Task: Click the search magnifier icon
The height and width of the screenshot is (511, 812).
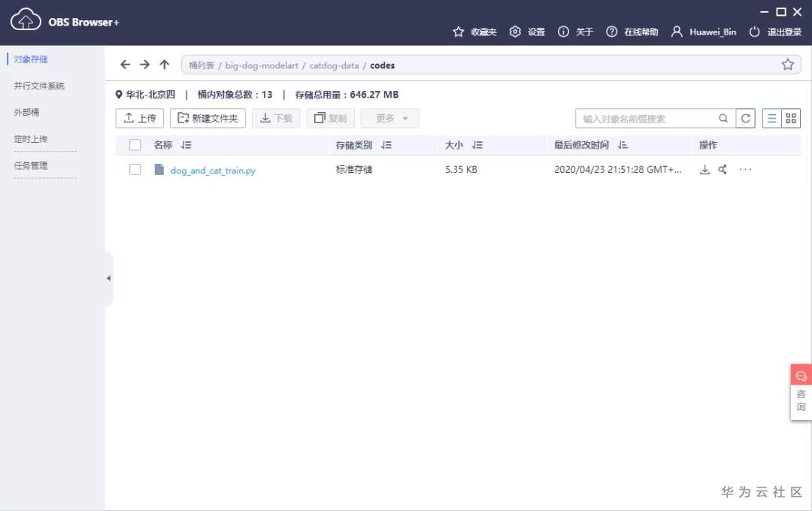Action: (723, 118)
